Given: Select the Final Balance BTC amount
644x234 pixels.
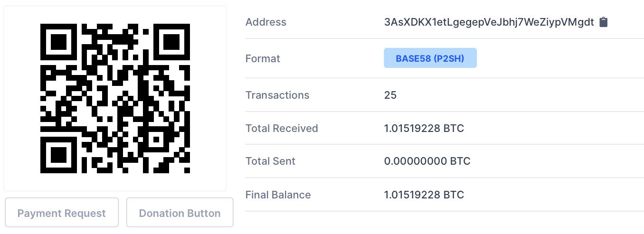Looking at the screenshot, I should 424,195.
